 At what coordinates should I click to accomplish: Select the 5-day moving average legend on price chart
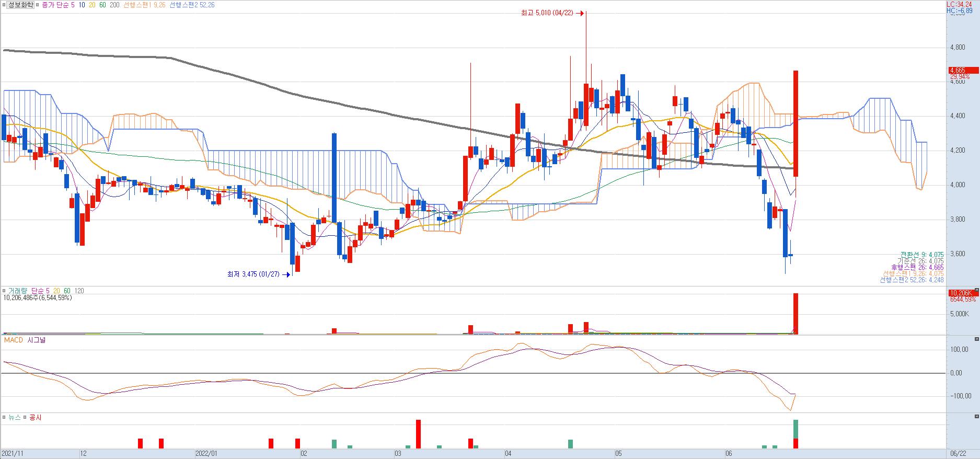73,5
